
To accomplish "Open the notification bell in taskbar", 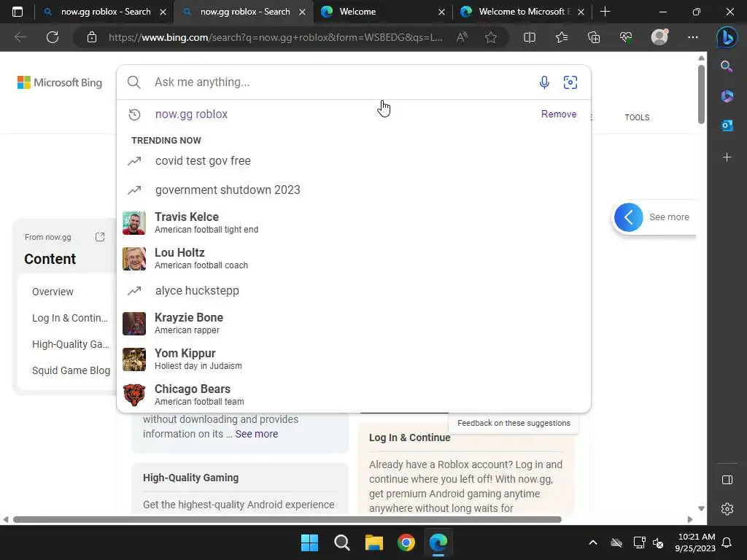I will (x=727, y=542).
